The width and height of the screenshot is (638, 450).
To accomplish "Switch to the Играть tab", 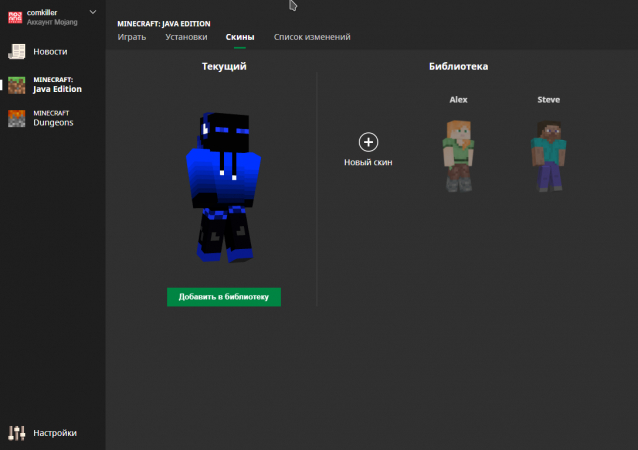I will pos(131,37).
